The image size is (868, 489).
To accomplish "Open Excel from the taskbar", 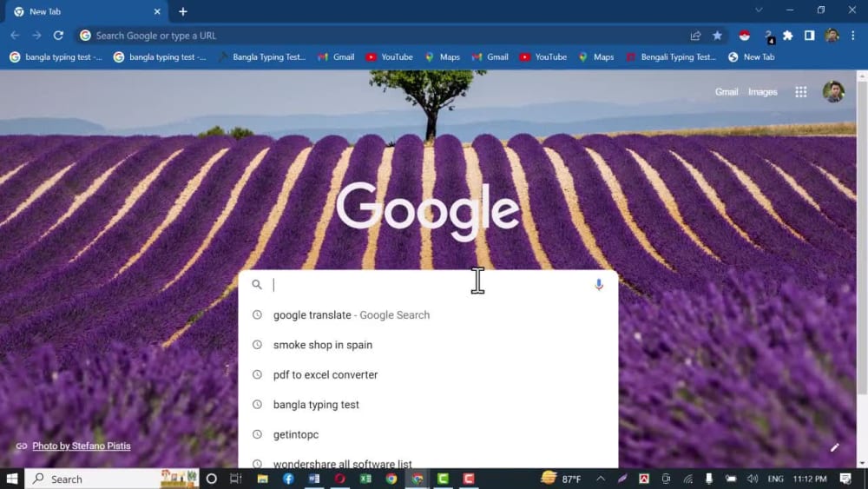I will [x=366, y=479].
